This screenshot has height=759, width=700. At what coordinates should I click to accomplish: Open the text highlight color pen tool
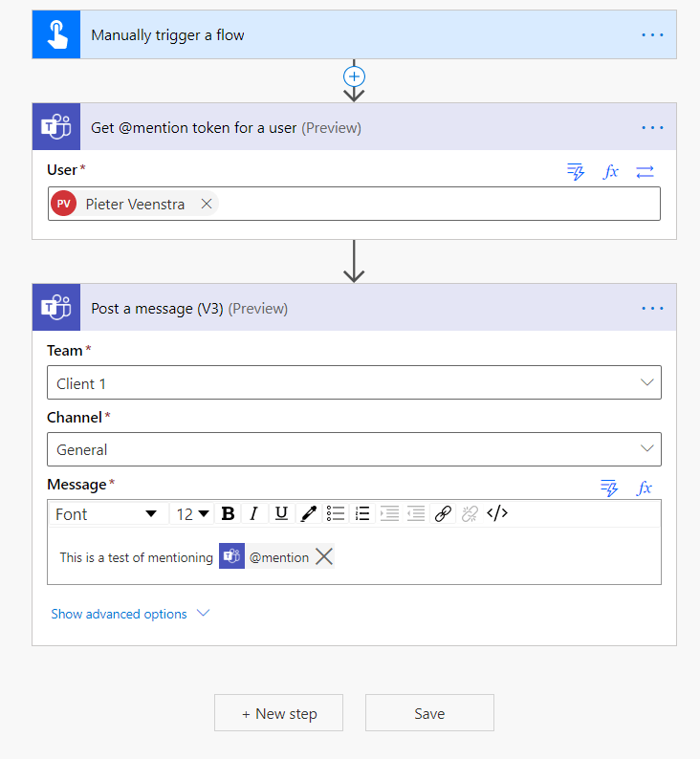(x=308, y=513)
